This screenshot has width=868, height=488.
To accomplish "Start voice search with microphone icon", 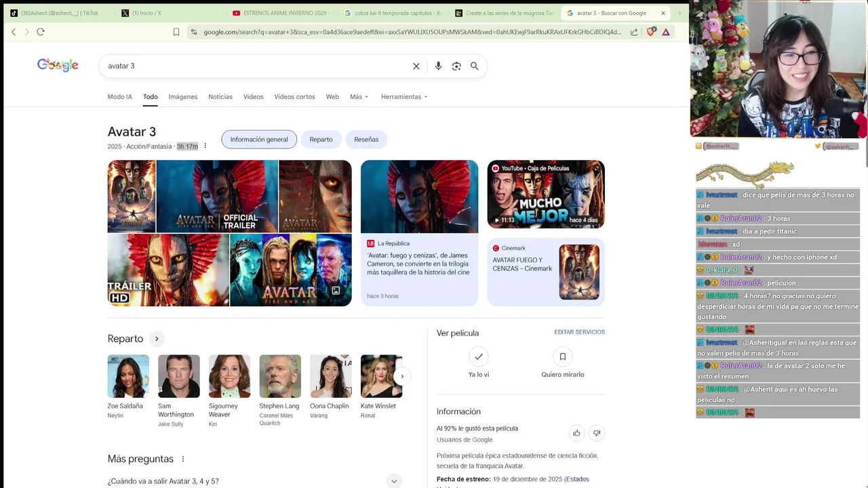I will [438, 66].
